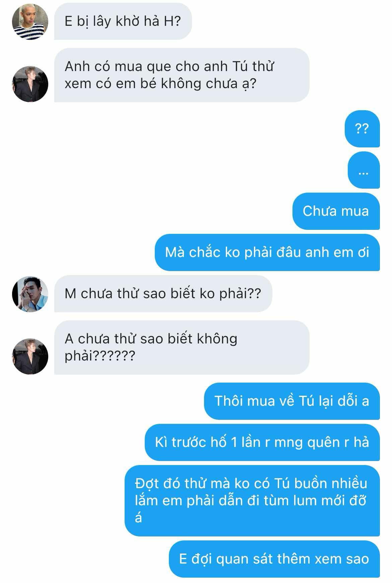Image resolution: width=392 pixels, height=583 pixels.
Task: Tap the '...' sent message bubble
Action: click(x=364, y=170)
